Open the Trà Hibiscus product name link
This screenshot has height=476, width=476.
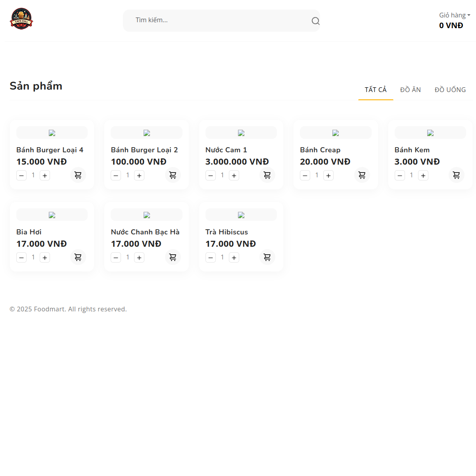pos(226,232)
